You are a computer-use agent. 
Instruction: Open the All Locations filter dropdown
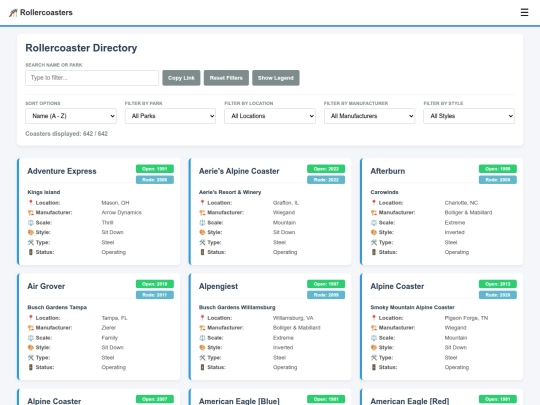coord(270,116)
